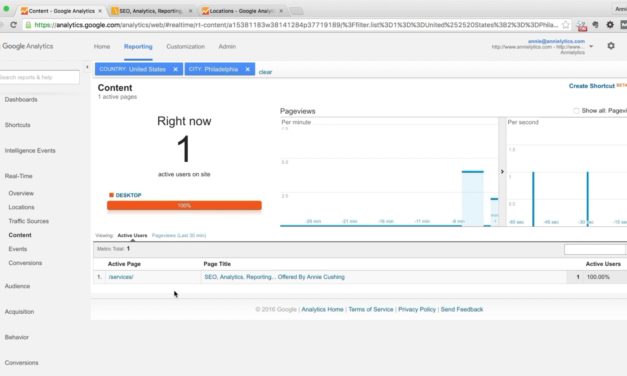Viewport: 627px width, 376px height.
Task: Click the Search reports & help field
Action: (x=39, y=77)
